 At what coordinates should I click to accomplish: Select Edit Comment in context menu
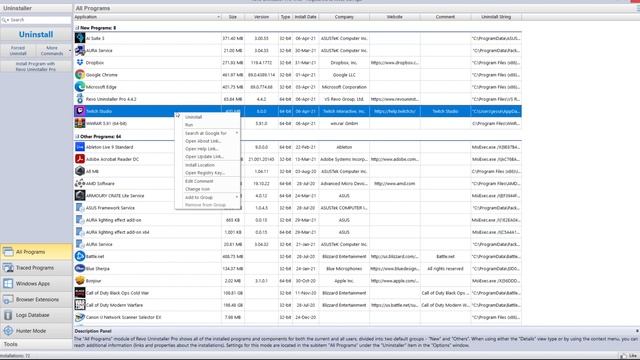(207, 181)
